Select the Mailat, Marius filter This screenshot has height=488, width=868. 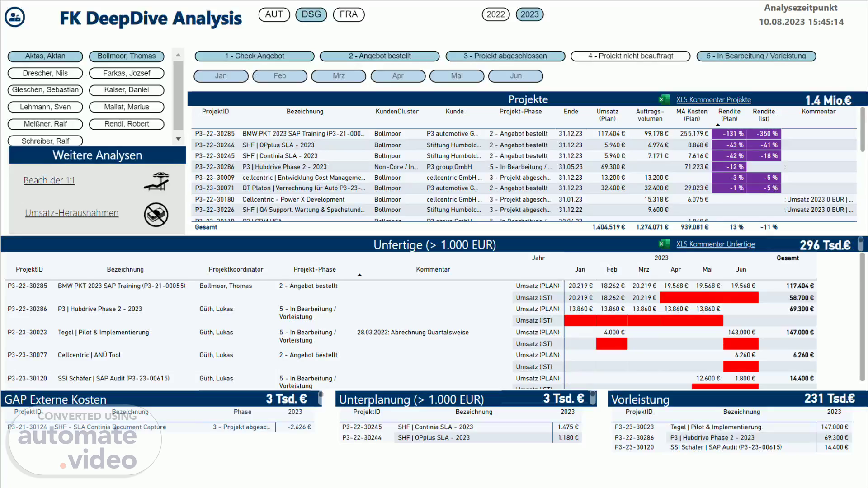127,107
